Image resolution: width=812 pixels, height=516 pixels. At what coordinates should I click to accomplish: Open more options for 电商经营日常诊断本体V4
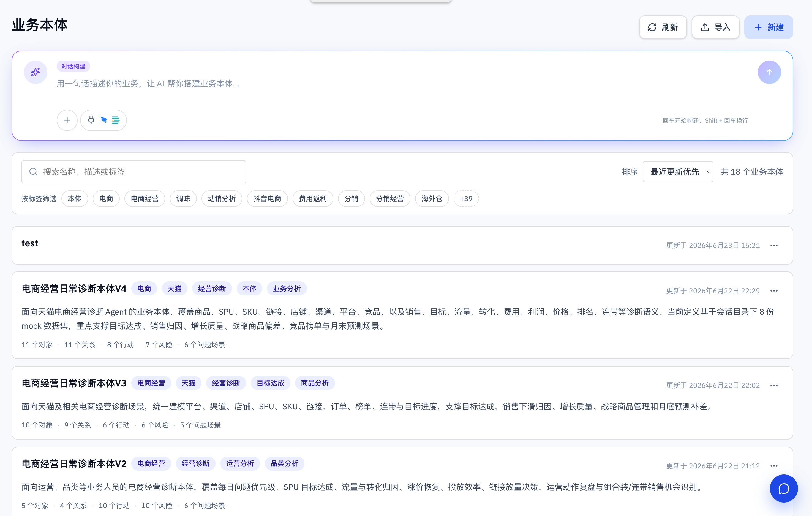point(774,290)
